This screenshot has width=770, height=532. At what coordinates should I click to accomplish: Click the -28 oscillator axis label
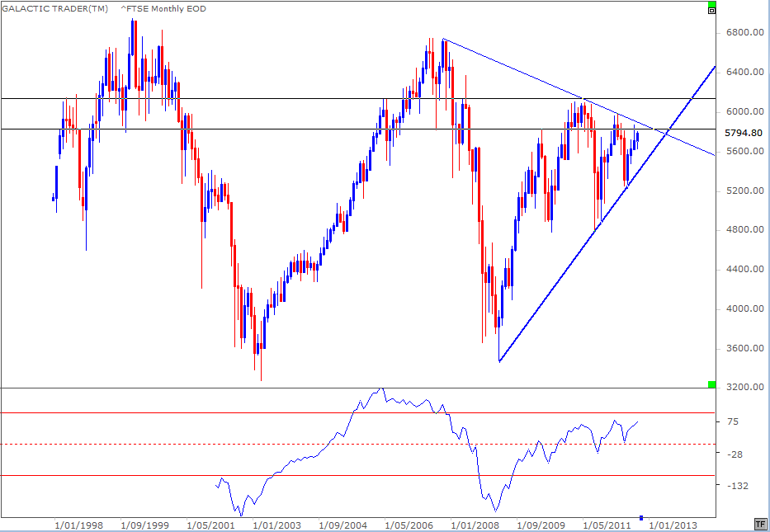735,454
